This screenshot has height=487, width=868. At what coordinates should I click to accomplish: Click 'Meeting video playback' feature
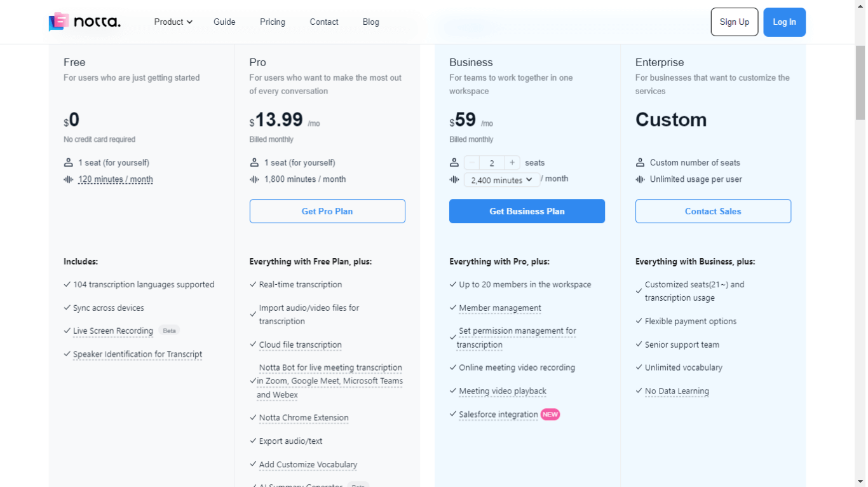coord(503,391)
